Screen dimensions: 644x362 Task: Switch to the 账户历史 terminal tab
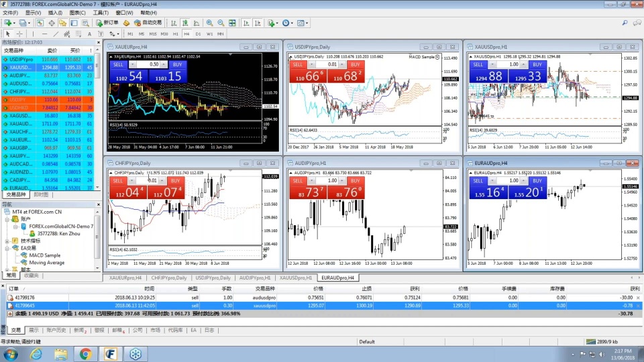tap(56, 330)
